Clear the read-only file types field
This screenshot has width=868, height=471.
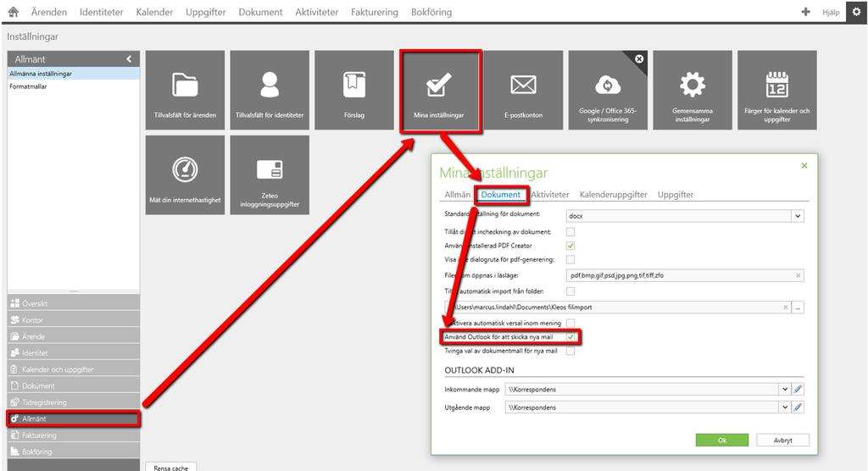pyautogui.click(x=798, y=275)
